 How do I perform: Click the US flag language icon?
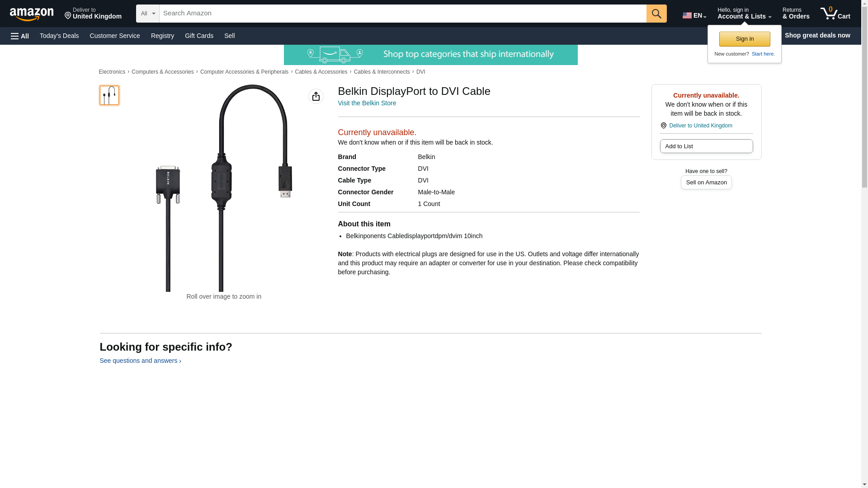[x=687, y=15]
